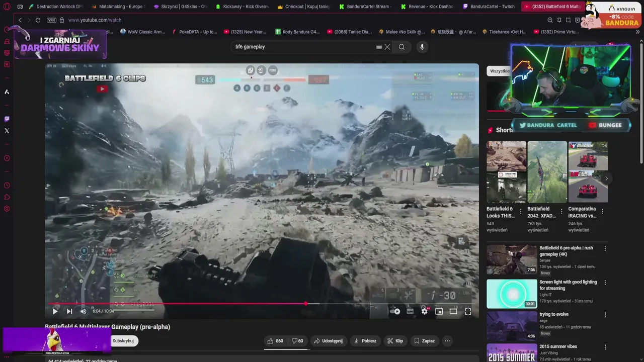Skip to the next video in player
This screenshot has height=362, width=644.
tap(69, 311)
